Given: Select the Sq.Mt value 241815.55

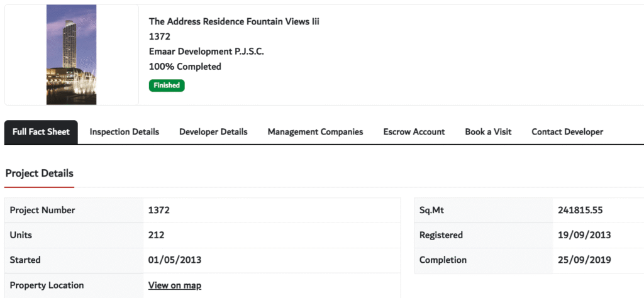Looking at the screenshot, I should [x=580, y=210].
